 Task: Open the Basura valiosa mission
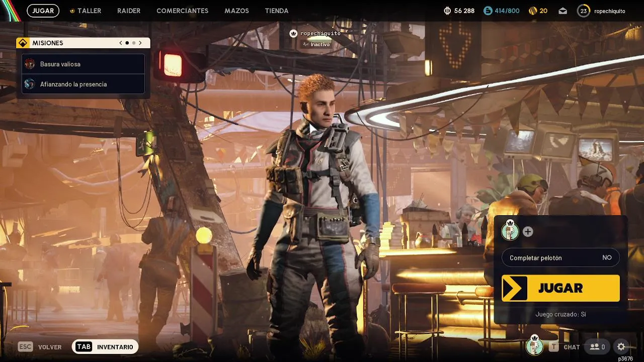coord(83,64)
